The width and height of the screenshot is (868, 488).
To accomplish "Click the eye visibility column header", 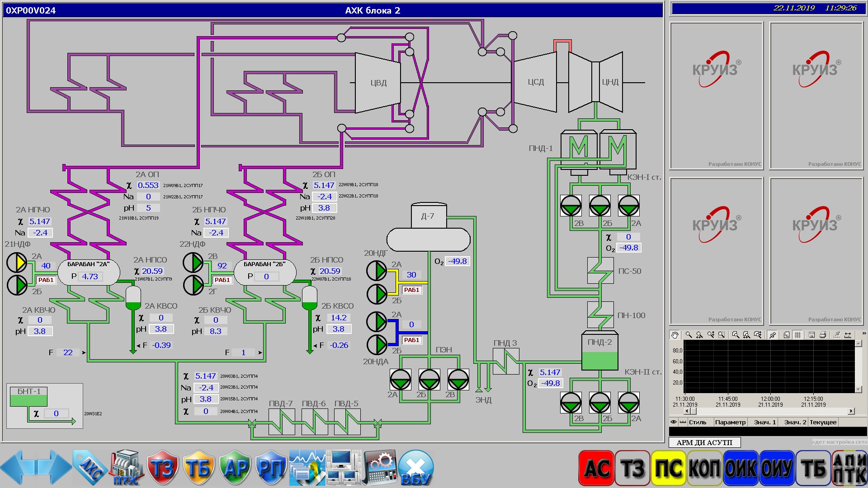I will [x=674, y=422].
